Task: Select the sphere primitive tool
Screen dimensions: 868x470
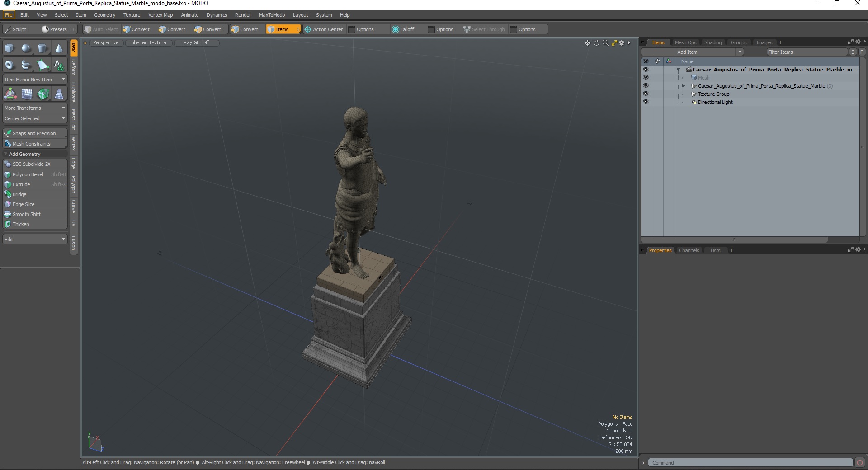Action: point(26,48)
